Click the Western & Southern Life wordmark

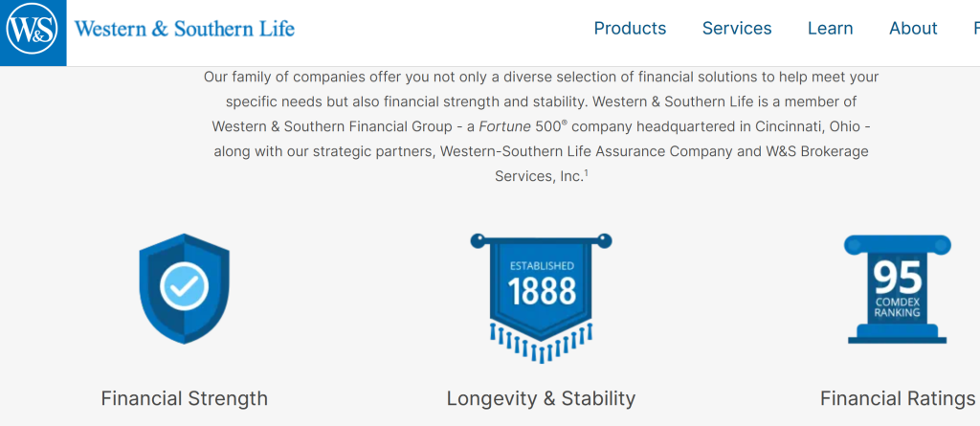pos(185,28)
